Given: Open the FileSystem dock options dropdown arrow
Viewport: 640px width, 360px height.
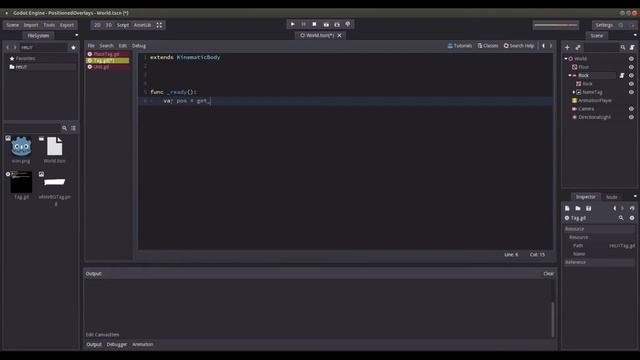Looking at the screenshot, I should 77,35.
